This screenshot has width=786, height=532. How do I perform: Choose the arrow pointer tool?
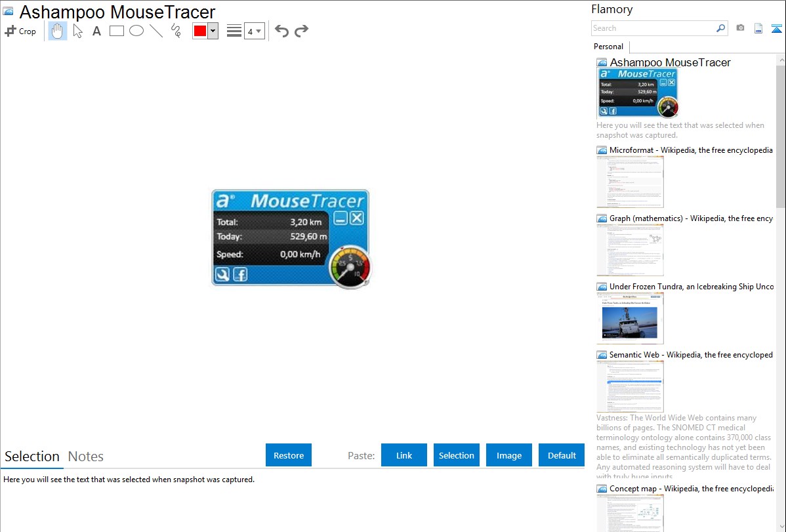click(x=77, y=31)
